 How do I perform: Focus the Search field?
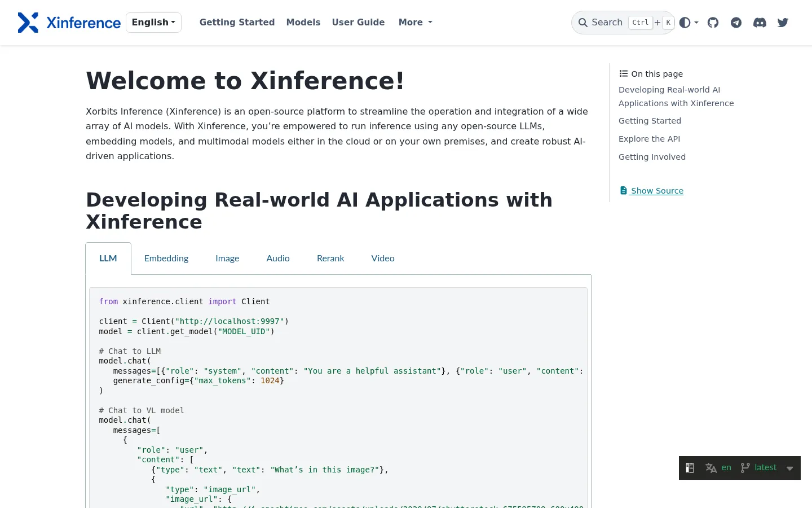(623, 23)
